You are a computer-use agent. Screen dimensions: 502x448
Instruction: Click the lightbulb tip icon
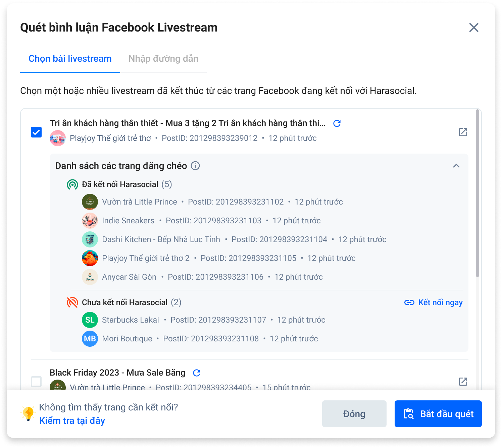pyautogui.click(x=28, y=414)
